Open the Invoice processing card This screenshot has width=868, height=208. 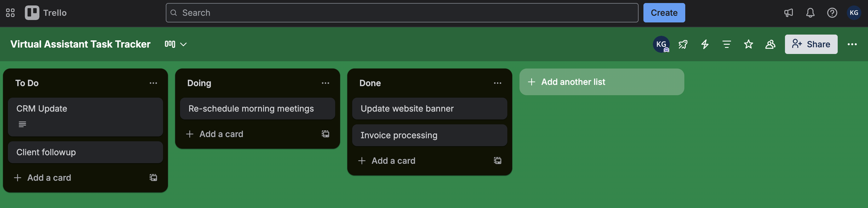(x=430, y=135)
